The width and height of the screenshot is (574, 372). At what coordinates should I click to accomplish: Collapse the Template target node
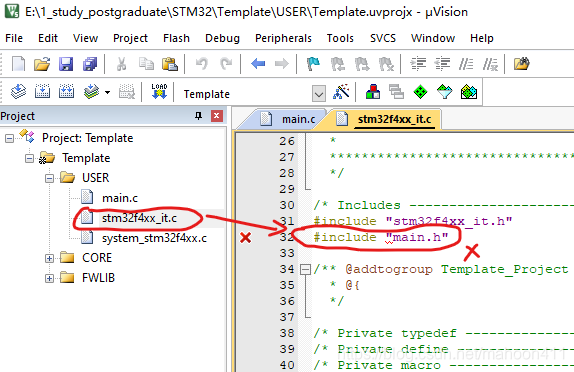(29, 159)
